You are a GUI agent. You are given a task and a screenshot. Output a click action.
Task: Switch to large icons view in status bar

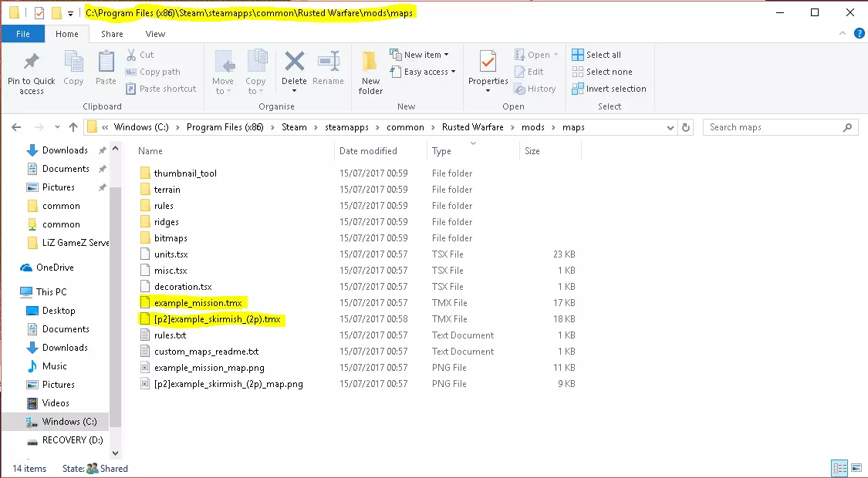pos(855,468)
